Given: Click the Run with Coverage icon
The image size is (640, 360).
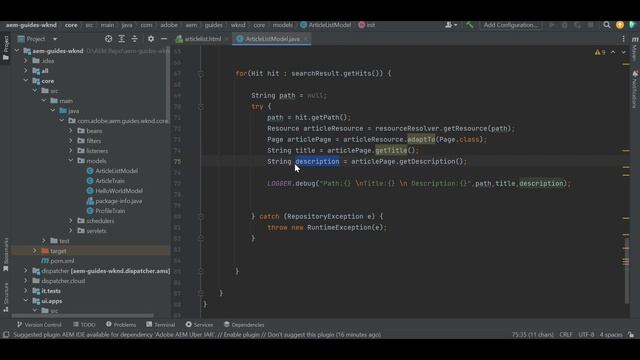Looking at the screenshot, I should click(578, 25).
